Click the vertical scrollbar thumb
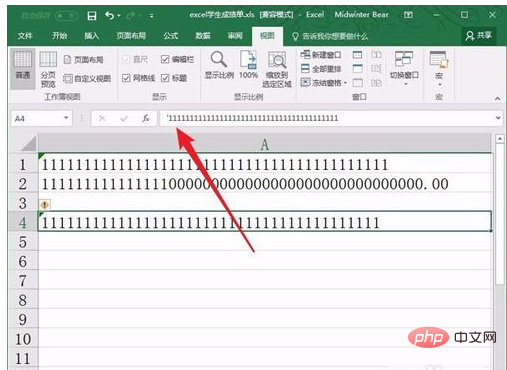This screenshot has width=507, height=370. 499,214
